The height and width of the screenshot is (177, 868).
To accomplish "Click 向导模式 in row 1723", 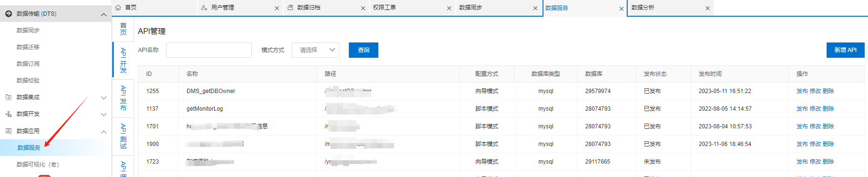I will tap(486, 162).
